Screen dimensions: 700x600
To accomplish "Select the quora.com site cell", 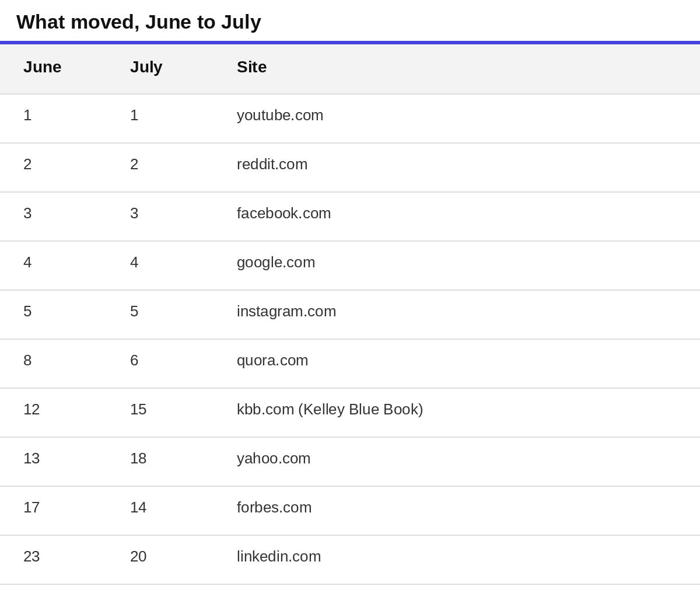I will pyautogui.click(x=272, y=361).
